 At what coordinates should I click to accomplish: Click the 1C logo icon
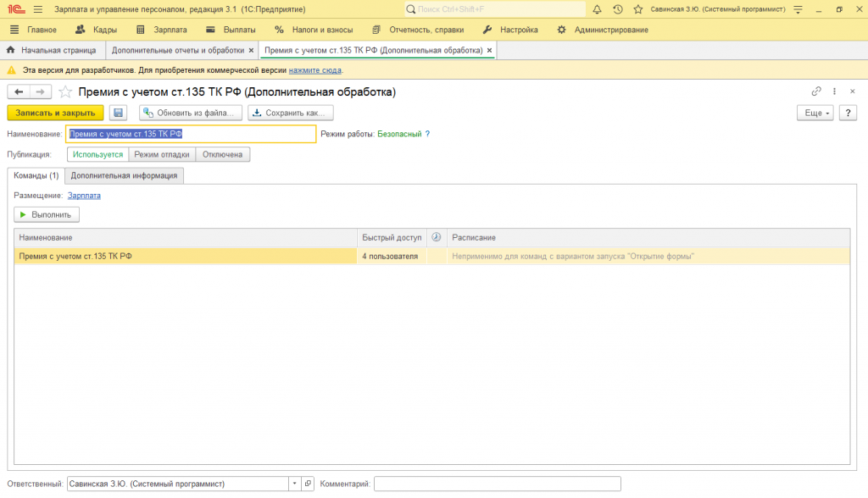tap(16, 9)
